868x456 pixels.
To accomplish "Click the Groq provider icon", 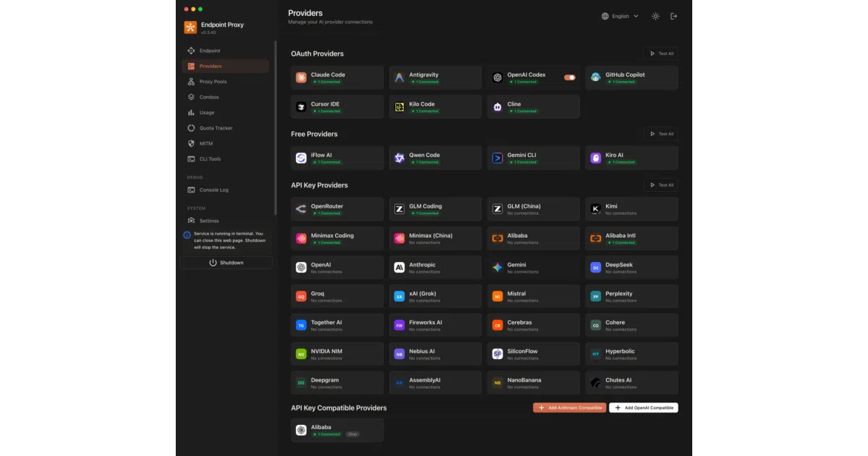I will [x=301, y=297].
